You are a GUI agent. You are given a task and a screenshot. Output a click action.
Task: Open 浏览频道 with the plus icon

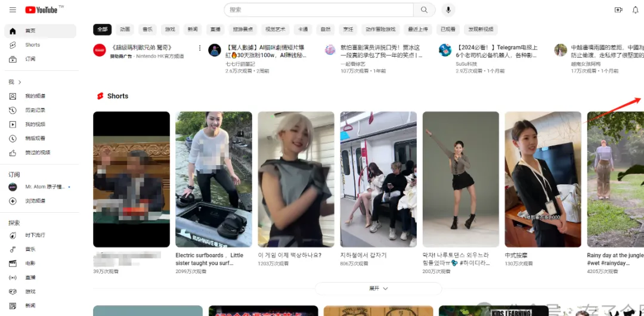point(41,201)
